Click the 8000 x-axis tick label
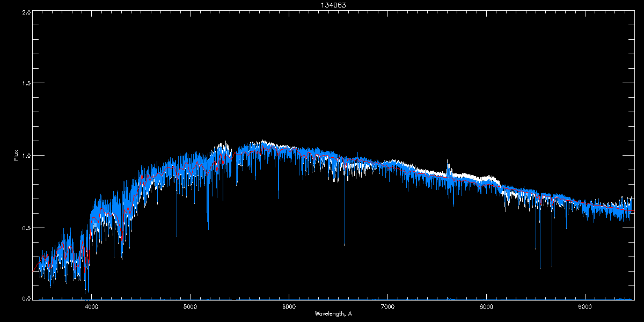The height and width of the screenshot is (322, 644). pyautogui.click(x=486, y=307)
